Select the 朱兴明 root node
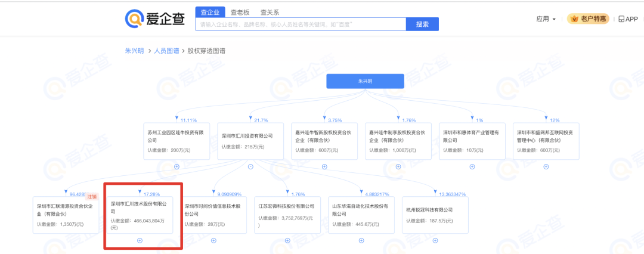This screenshot has width=644, height=254. (x=365, y=81)
